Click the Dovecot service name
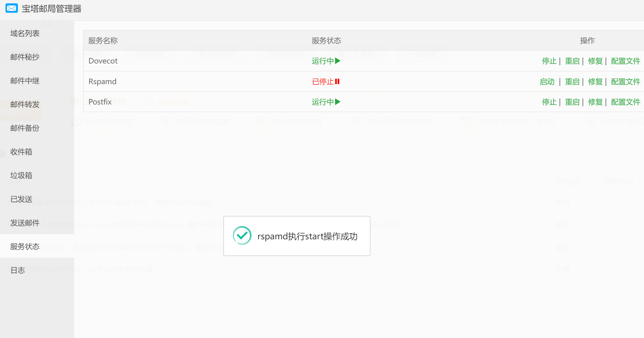 tap(103, 61)
